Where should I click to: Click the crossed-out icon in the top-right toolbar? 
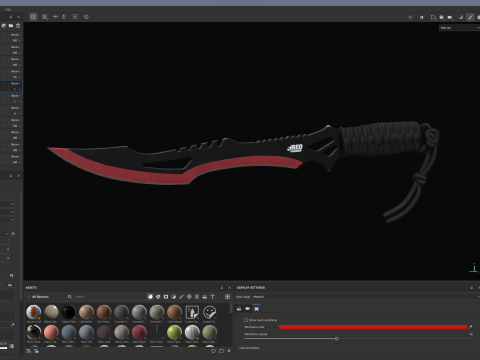[x=410, y=17]
